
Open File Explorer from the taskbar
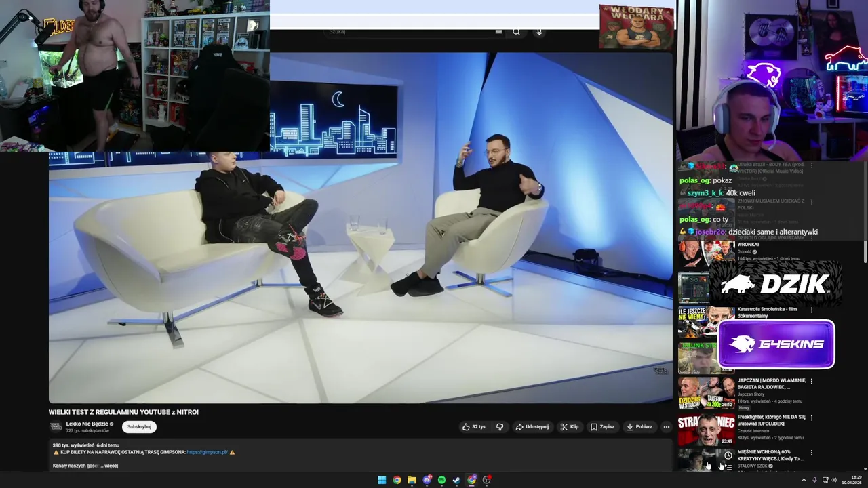pyautogui.click(x=412, y=480)
